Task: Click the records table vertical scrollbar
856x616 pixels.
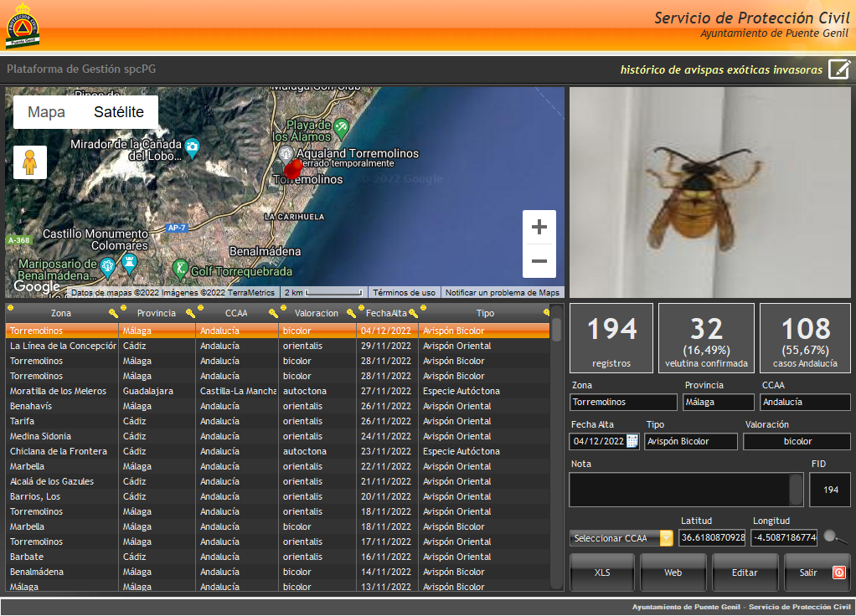Action: pos(556,448)
